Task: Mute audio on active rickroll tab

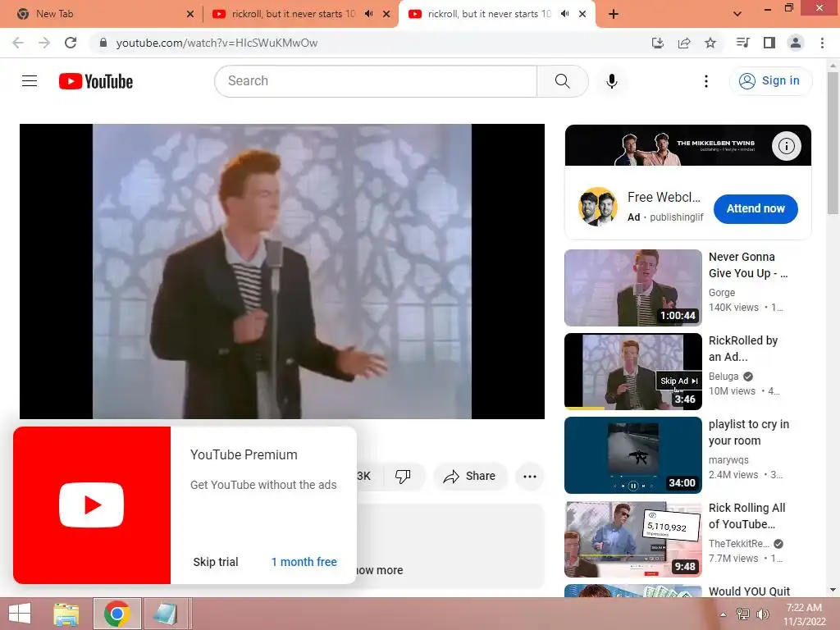Action: tap(564, 14)
